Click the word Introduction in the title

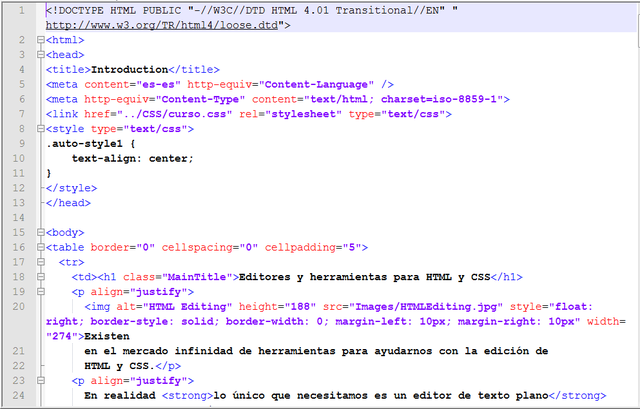pos(129,70)
